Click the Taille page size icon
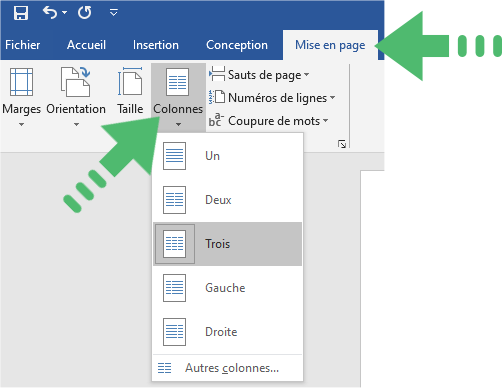Viewport: 502px width, 388px height. point(130,82)
